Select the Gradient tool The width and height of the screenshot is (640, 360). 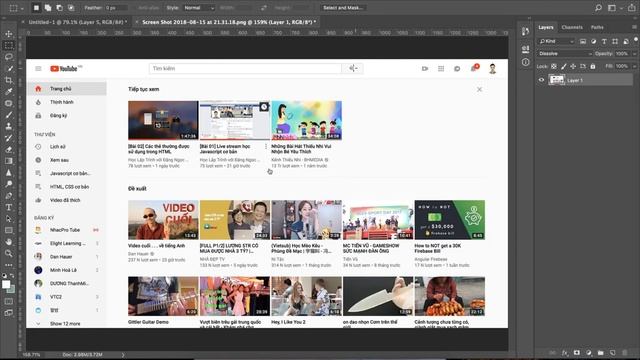coord(9,161)
